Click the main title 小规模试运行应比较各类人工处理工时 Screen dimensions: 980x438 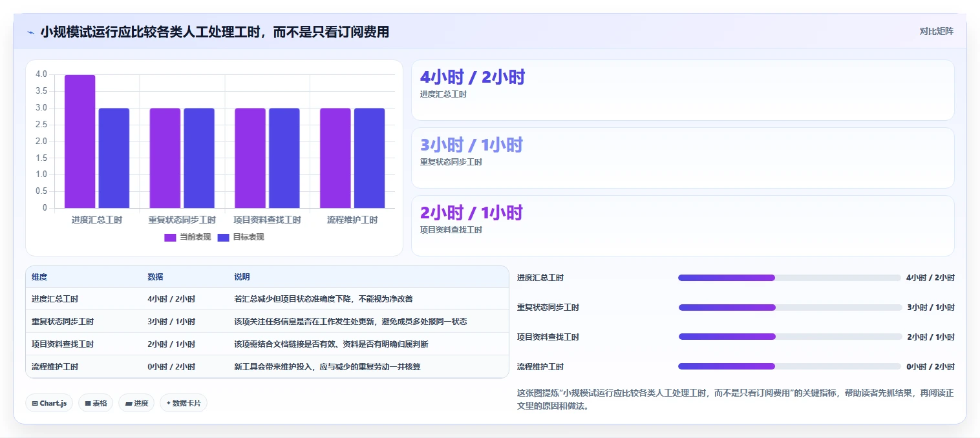click(215, 32)
